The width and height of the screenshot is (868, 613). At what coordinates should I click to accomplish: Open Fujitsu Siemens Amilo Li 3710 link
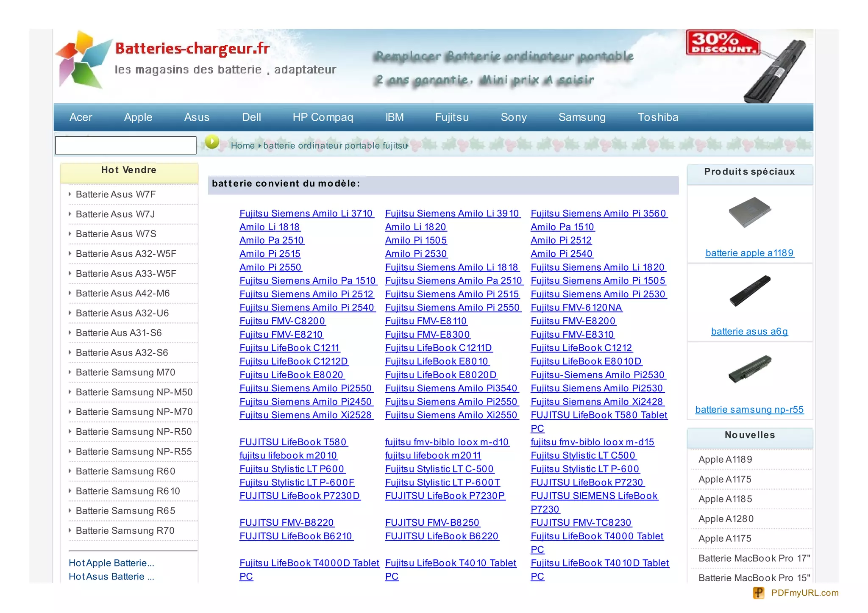pyautogui.click(x=306, y=214)
